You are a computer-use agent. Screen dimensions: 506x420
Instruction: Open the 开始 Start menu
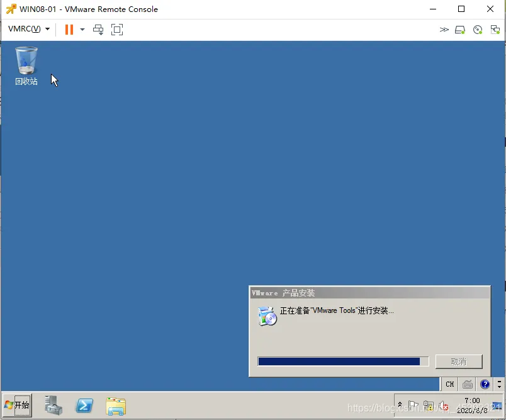tap(18, 405)
